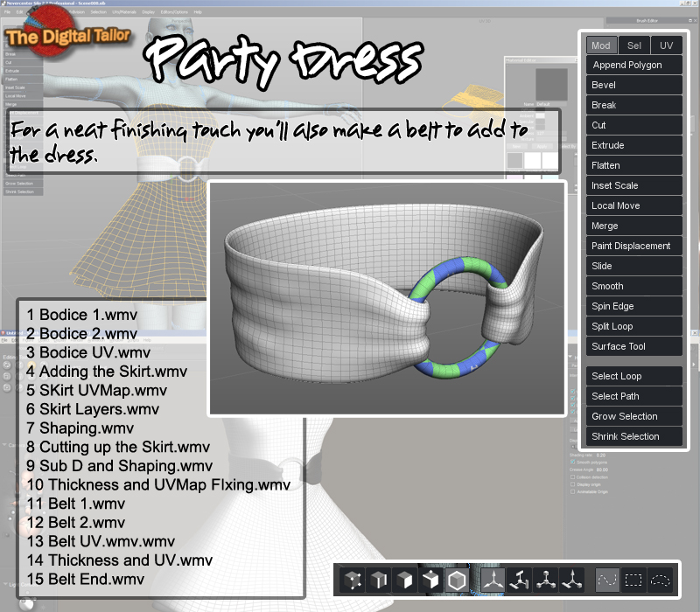Select face selection mode cube icon
This screenshot has width=700, height=612.
pos(404,580)
